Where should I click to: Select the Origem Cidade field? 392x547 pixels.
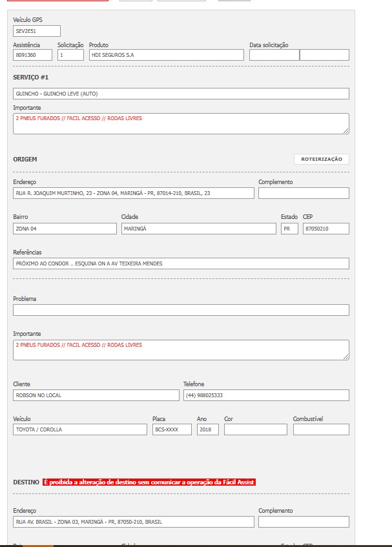(x=198, y=229)
